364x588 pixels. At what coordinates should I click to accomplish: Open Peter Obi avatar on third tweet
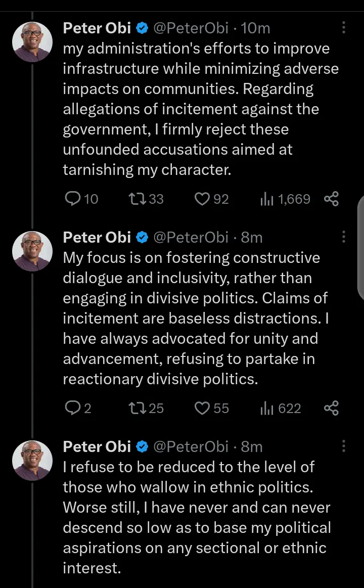coord(32,461)
